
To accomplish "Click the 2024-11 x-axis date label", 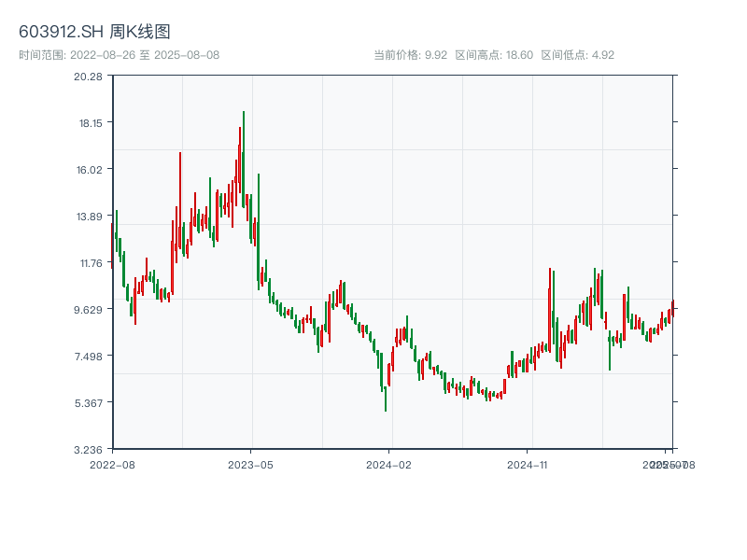I will (x=528, y=464).
